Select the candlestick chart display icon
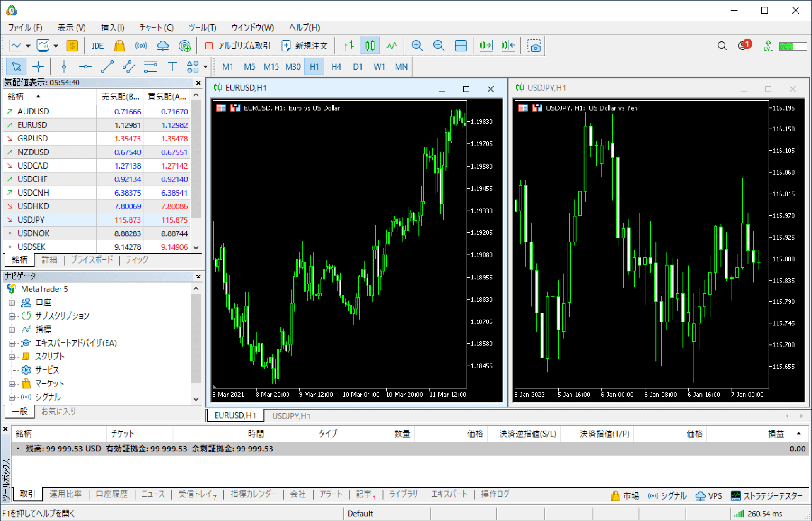Image resolution: width=812 pixels, height=521 pixels. coord(370,46)
